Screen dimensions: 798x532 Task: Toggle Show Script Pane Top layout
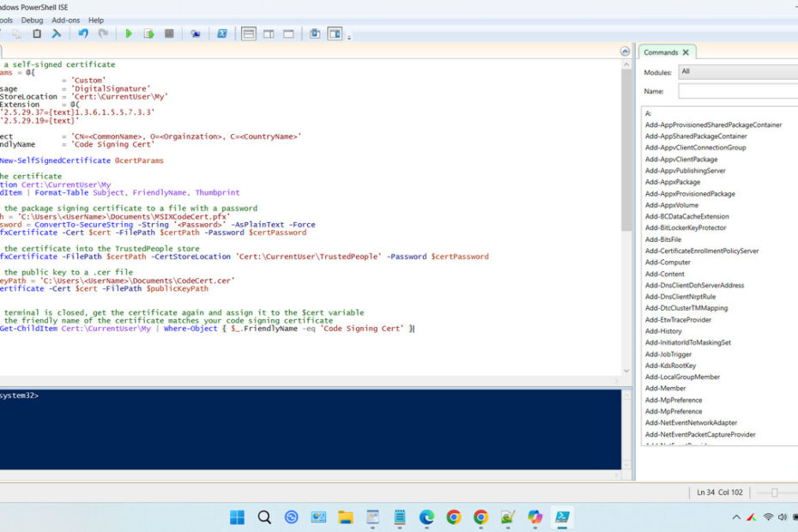click(249, 33)
